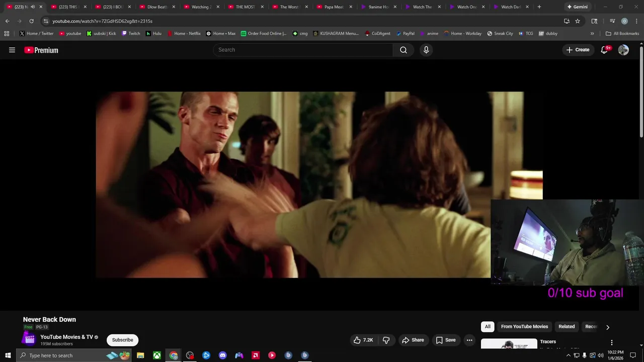Select the Related filter chip
The width and height of the screenshot is (644, 362).
click(x=567, y=327)
